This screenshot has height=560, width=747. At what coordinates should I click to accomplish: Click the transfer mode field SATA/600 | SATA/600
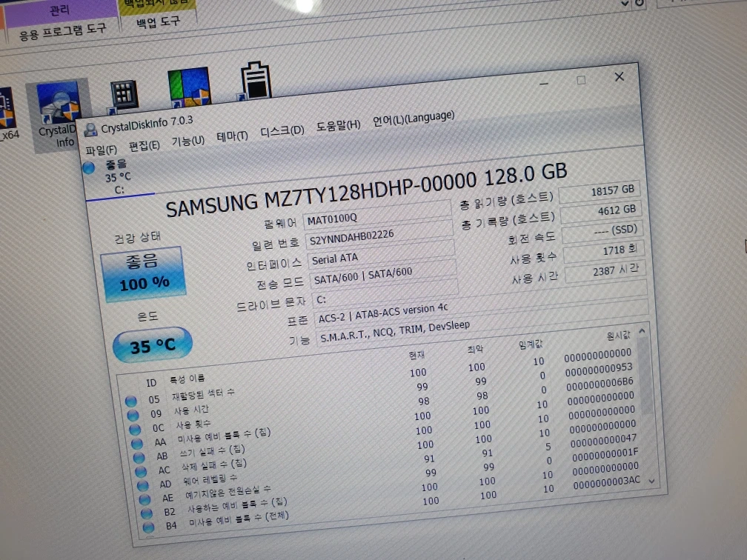384,273
